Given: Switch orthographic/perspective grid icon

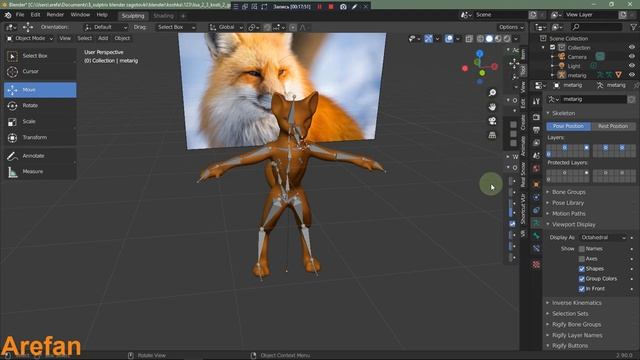Looking at the screenshot, I should (x=492, y=135).
